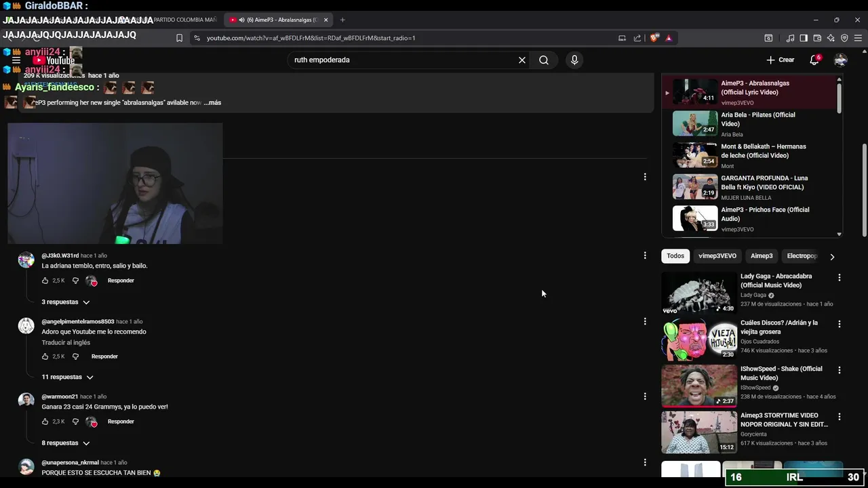Run search with magnifier button

point(544,60)
